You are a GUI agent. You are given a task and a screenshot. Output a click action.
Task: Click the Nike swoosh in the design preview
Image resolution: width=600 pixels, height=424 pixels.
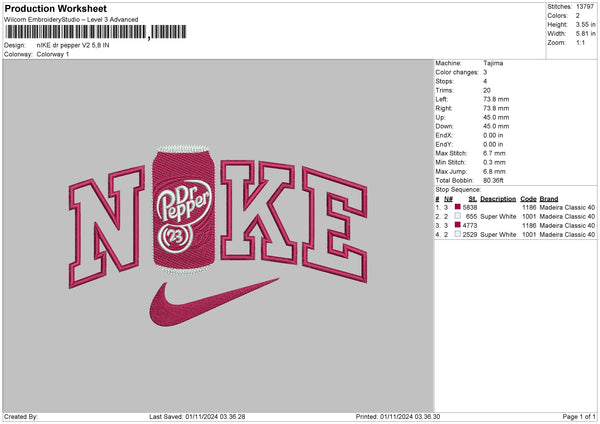click(214, 302)
